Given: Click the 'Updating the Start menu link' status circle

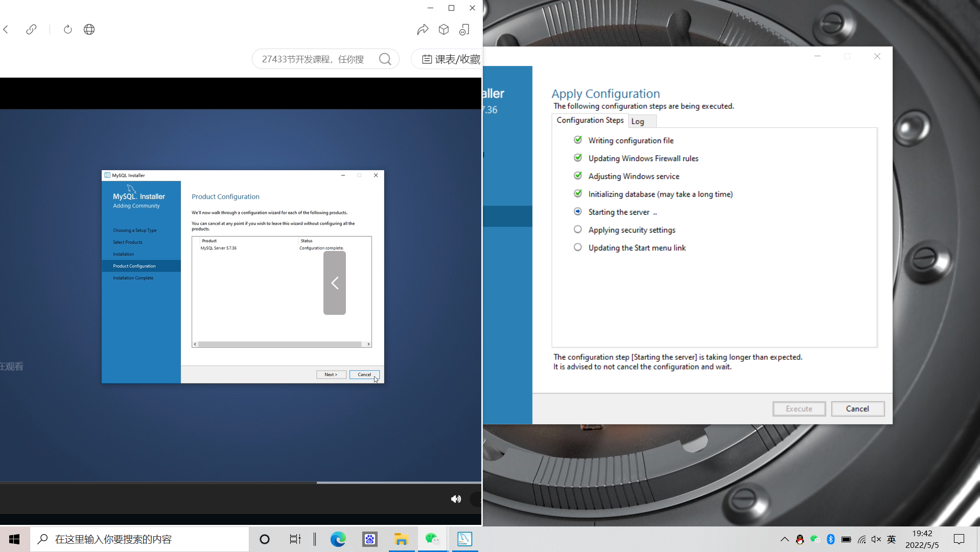Looking at the screenshot, I should [x=577, y=247].
